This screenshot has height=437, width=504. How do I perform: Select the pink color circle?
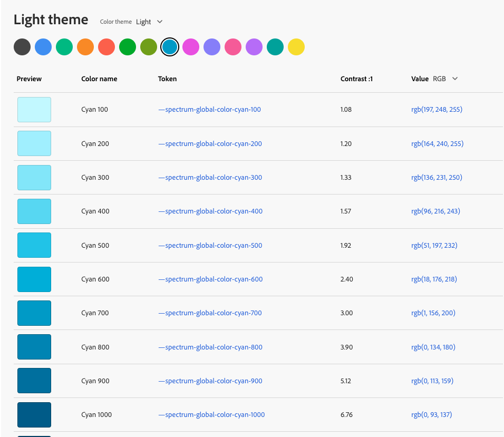pos(233,47)
